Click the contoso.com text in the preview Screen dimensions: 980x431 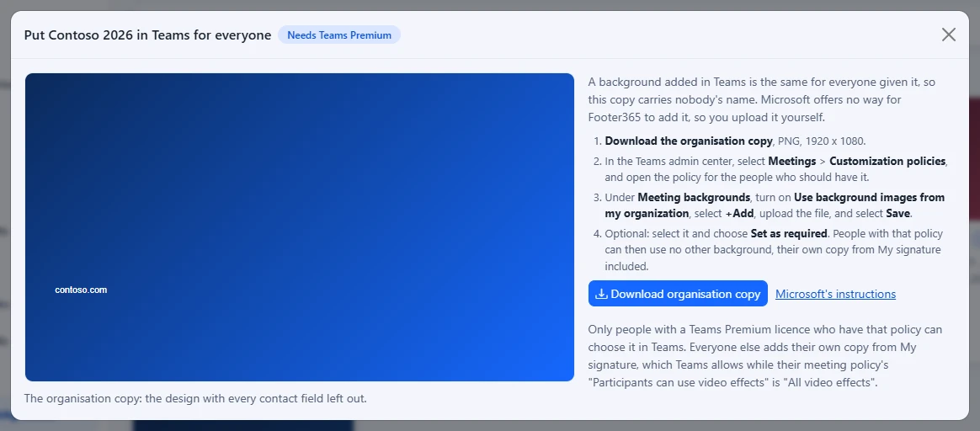pos(81,290)
